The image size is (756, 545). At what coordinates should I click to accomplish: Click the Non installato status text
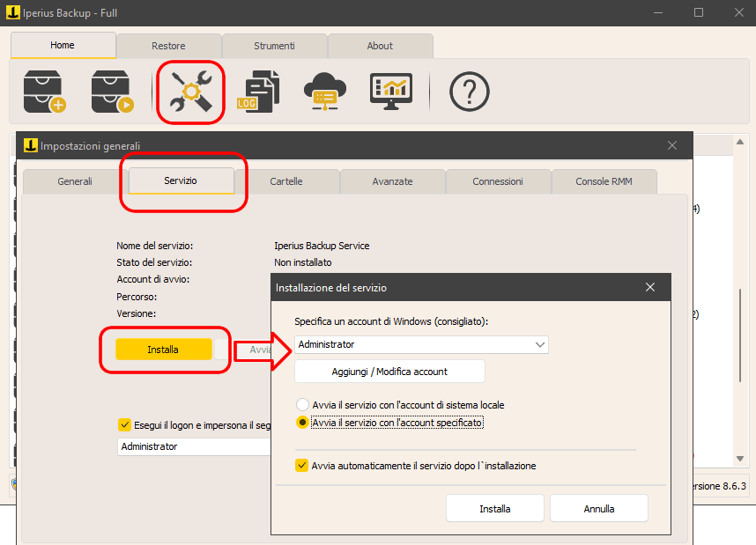point(303,262)
